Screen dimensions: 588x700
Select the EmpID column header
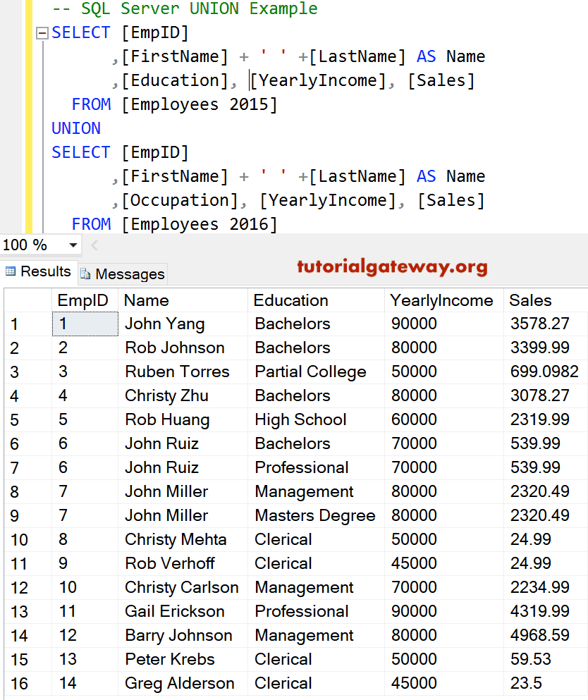(x=82, y=300)
